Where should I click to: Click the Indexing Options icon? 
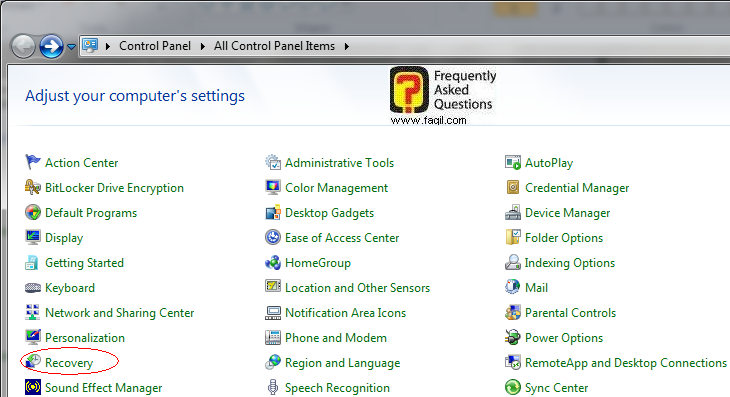coord(513,263)
